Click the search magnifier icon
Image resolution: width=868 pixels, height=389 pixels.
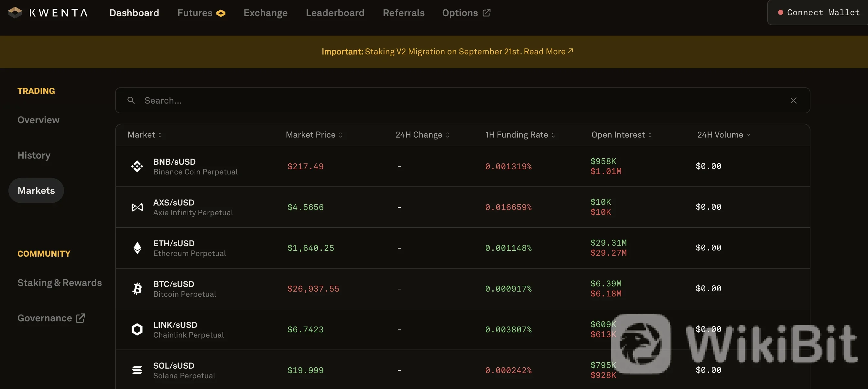coord(131,100)
